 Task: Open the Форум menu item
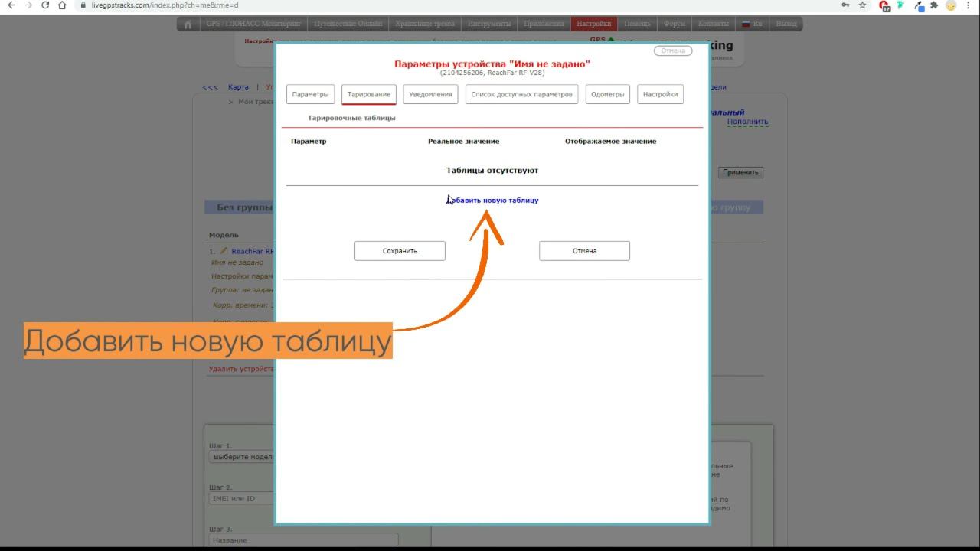pyautogui.click(x=675, y=24)
